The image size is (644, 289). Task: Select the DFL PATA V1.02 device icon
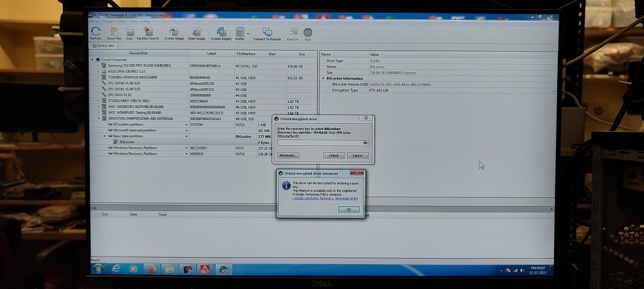(104, 95)
